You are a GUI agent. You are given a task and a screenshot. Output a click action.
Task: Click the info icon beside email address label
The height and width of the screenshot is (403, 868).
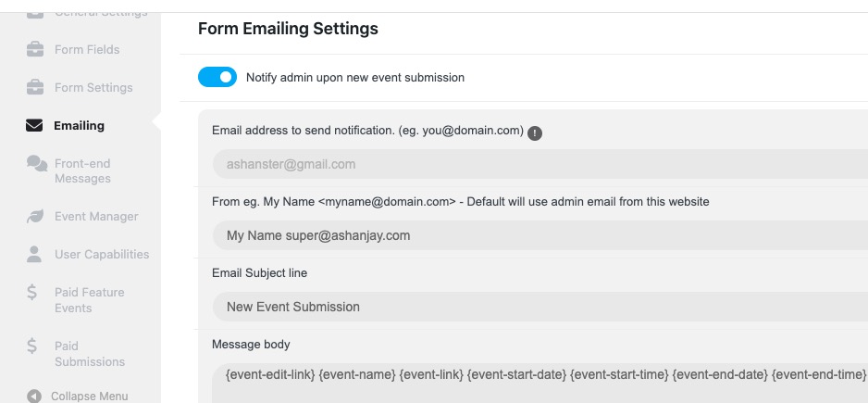pos(535,133)
